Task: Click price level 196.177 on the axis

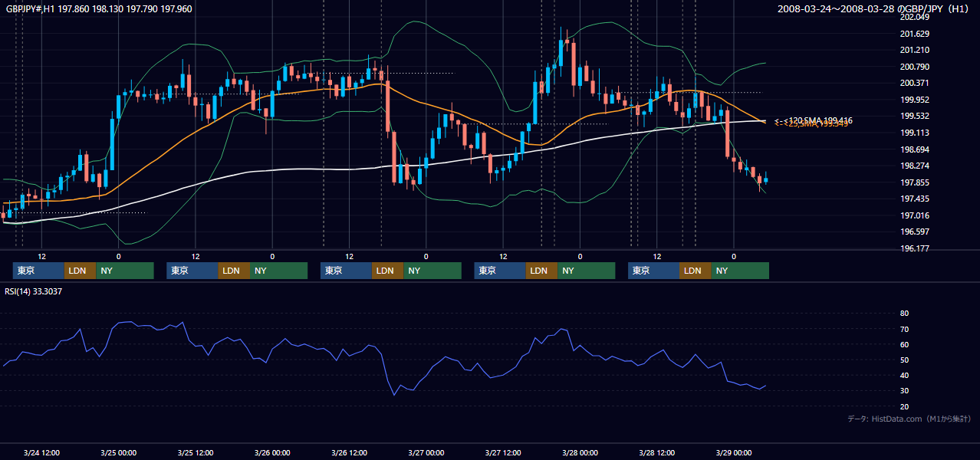Action: coord(916,248)
